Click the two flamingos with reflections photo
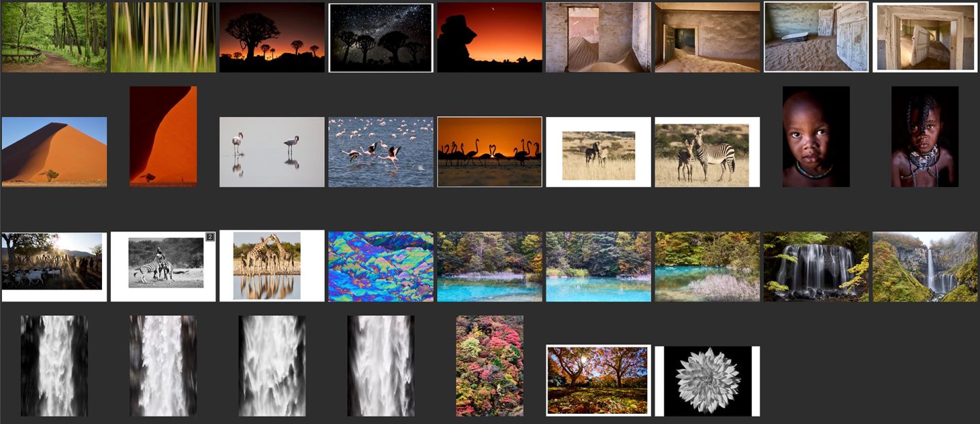Image resolution: width=980 pixels, height=424 pixels. pos(272,152)
